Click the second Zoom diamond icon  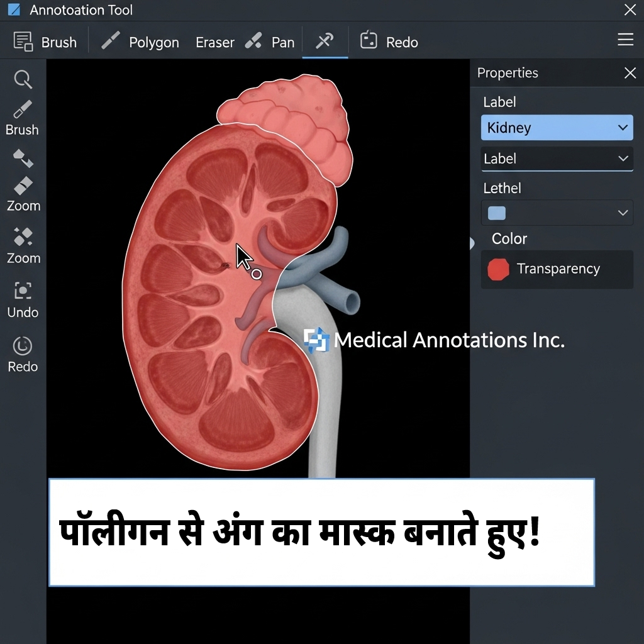(x=23, y=236)
